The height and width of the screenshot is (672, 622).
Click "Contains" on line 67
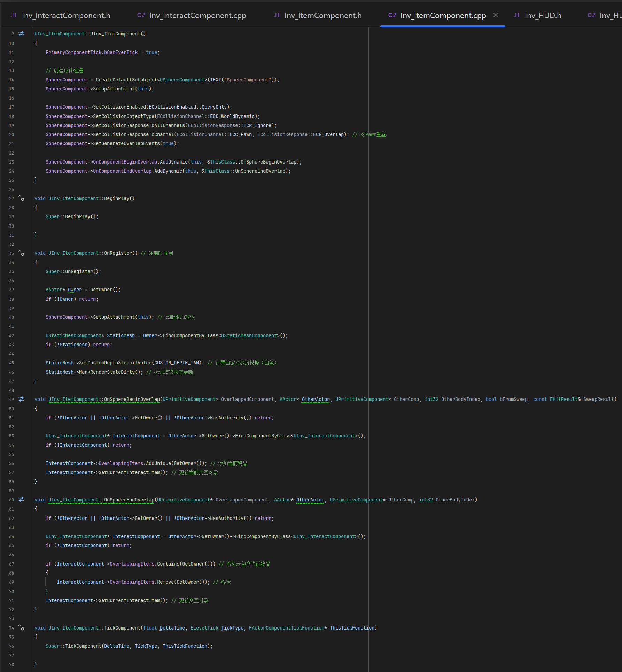point(168,564)
